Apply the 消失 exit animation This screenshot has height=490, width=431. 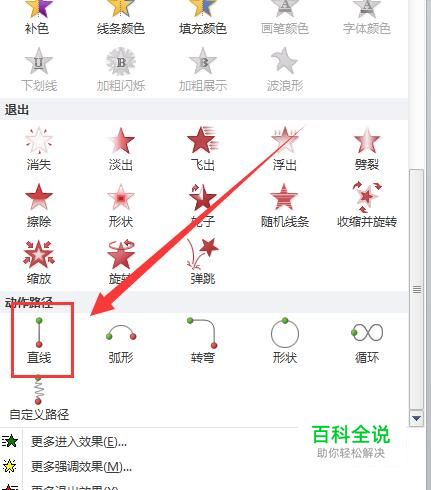(39, 149)
